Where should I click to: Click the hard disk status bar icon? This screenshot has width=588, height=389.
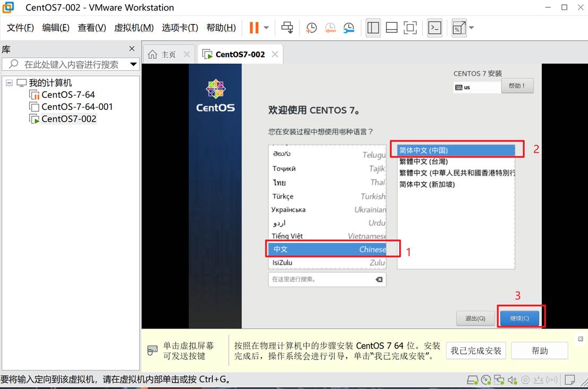(472, 380)
